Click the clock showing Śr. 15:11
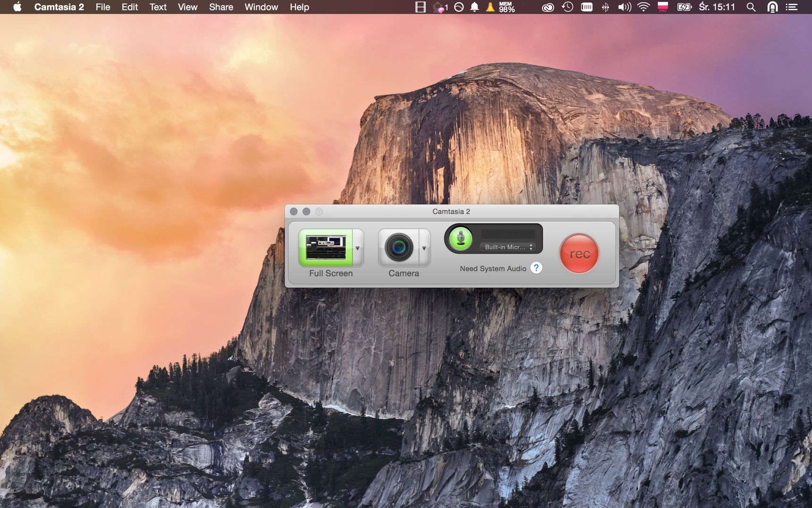This screenshot has height=508, width=812. pyautogui.click(x=717, y=7)
